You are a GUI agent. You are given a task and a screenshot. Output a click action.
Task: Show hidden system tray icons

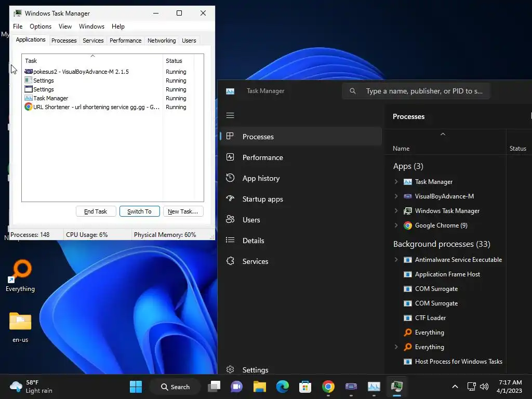click(455, 387)
